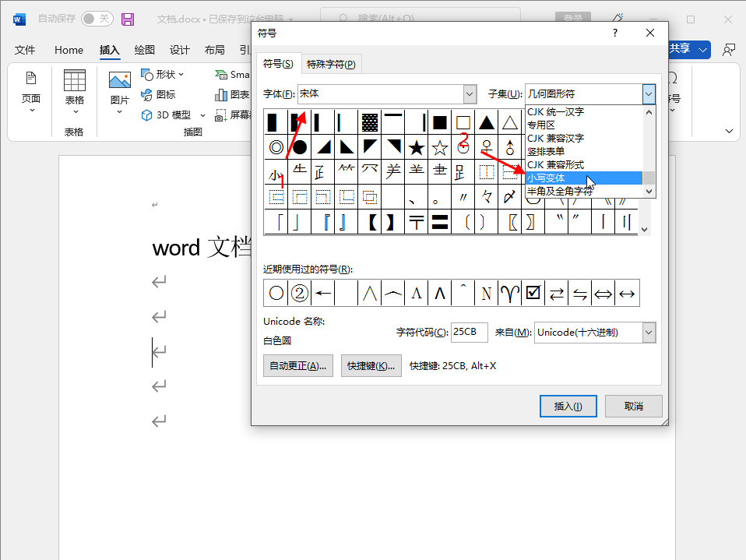Open the 表格 insert table dropdown
The image size is (746, 560).
(75, 93)
